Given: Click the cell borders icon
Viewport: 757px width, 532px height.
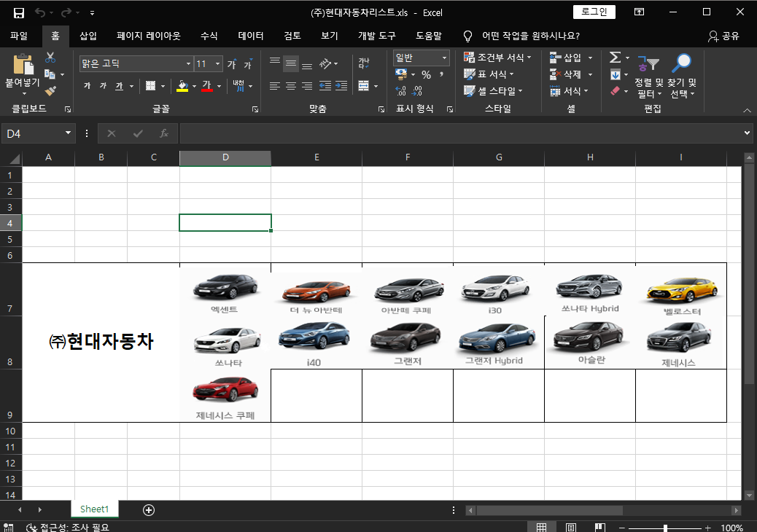Looking at the screenshot, I should pyautogui.click(x=151, y=86).
